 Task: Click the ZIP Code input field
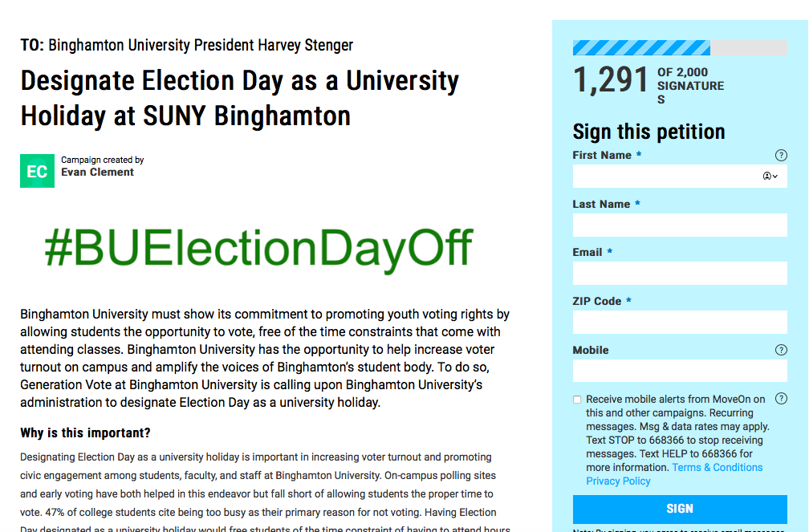click(680, 323)
